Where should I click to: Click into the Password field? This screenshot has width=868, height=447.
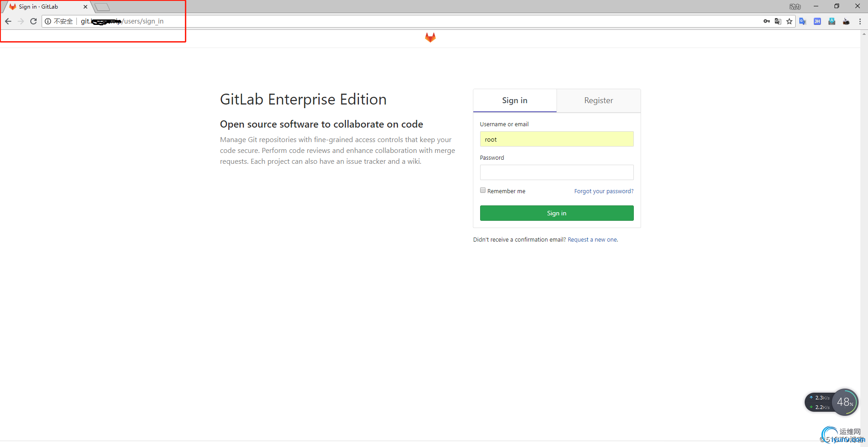(557, 172)
